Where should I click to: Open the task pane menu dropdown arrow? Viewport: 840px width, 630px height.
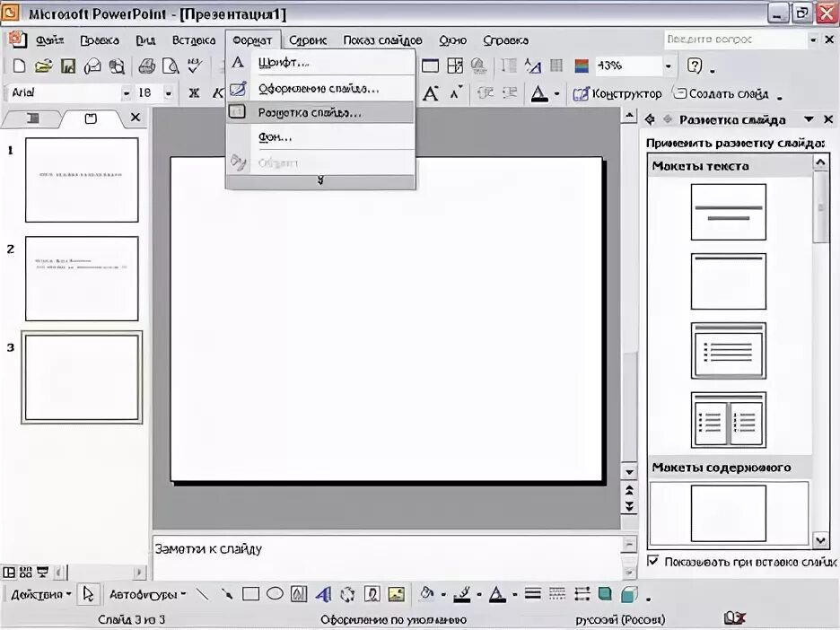coord(809,119)
